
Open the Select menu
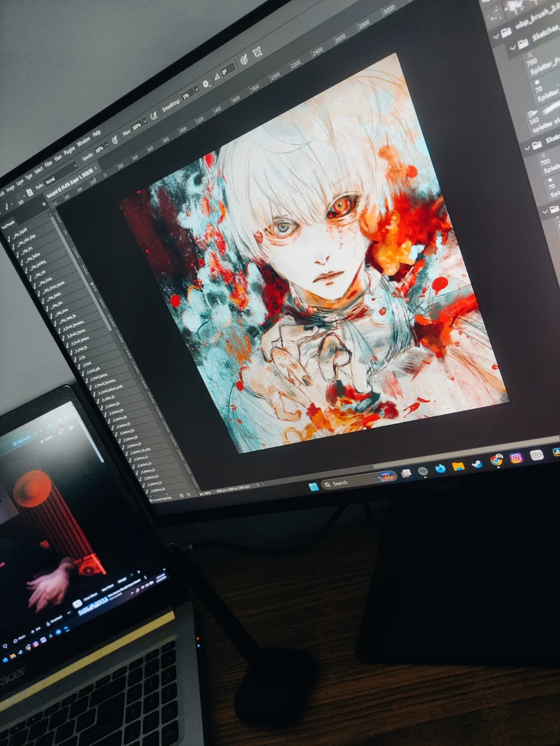[x=38, y=170]
